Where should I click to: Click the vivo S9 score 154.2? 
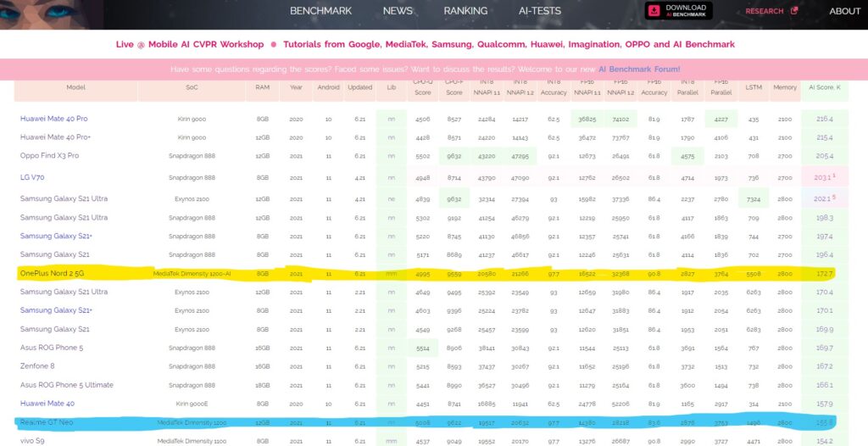[824, 441]
